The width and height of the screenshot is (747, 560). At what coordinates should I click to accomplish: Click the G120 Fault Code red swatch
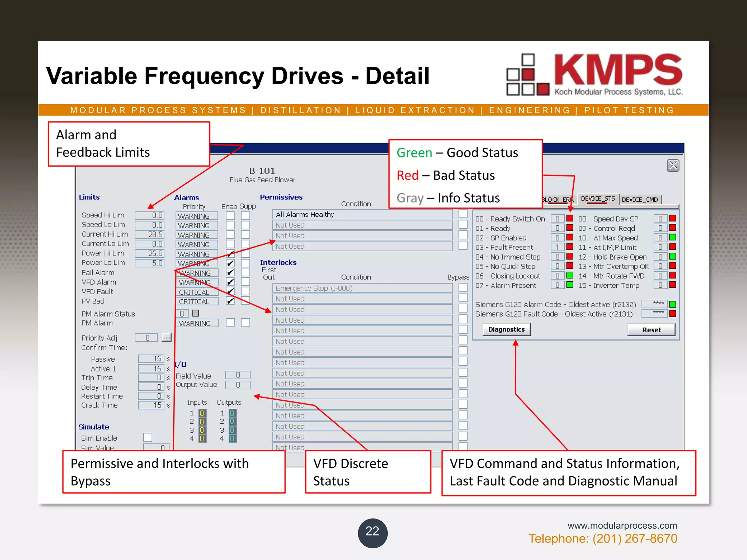673,314
